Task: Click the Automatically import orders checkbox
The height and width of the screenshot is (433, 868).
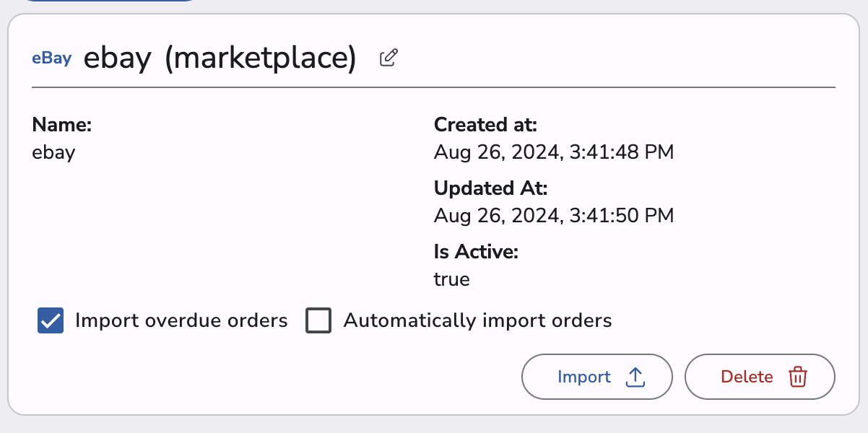Action: pyautogui.click(x=318, y=320)
